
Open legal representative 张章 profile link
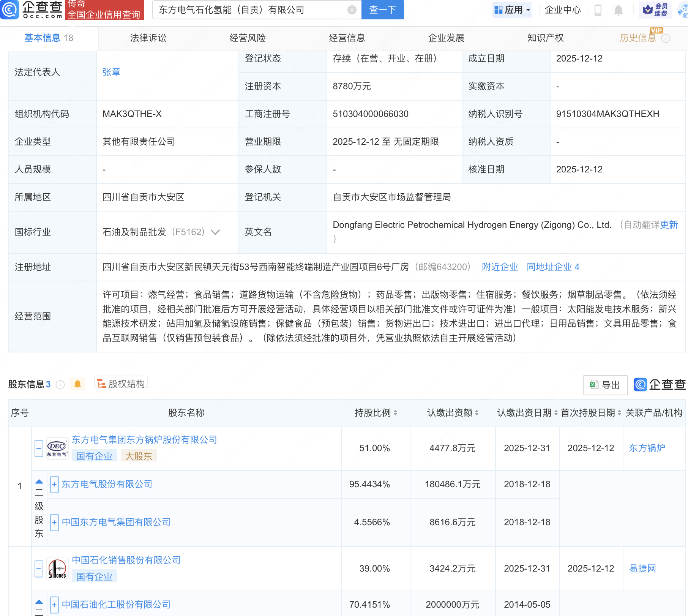tap(112, 72)
